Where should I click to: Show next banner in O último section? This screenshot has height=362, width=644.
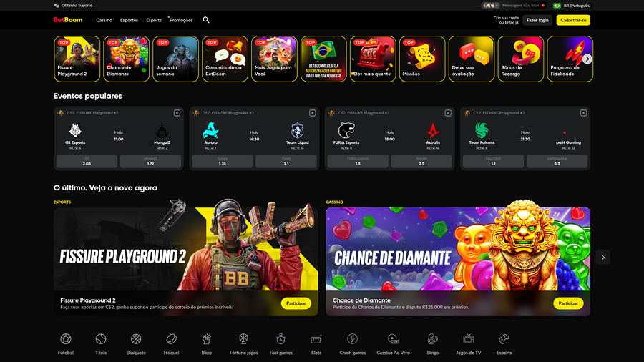click(603, 258)
